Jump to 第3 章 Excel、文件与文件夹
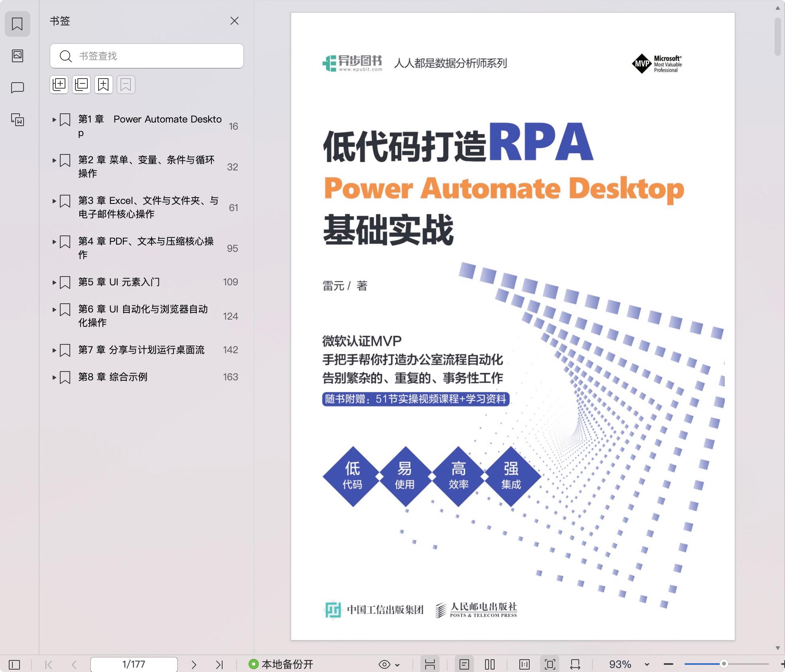 tap(148, 207)
